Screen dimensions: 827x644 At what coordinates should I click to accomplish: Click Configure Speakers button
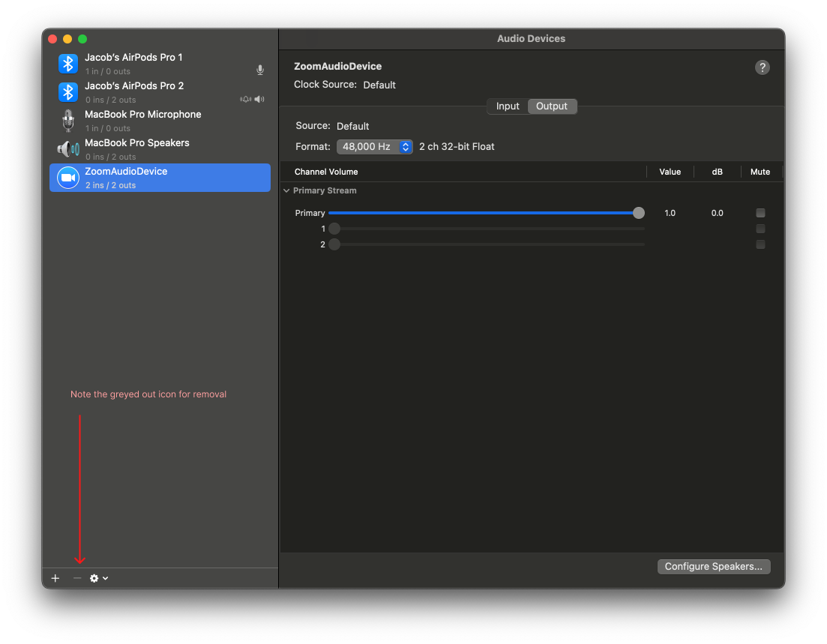point(714,567)
